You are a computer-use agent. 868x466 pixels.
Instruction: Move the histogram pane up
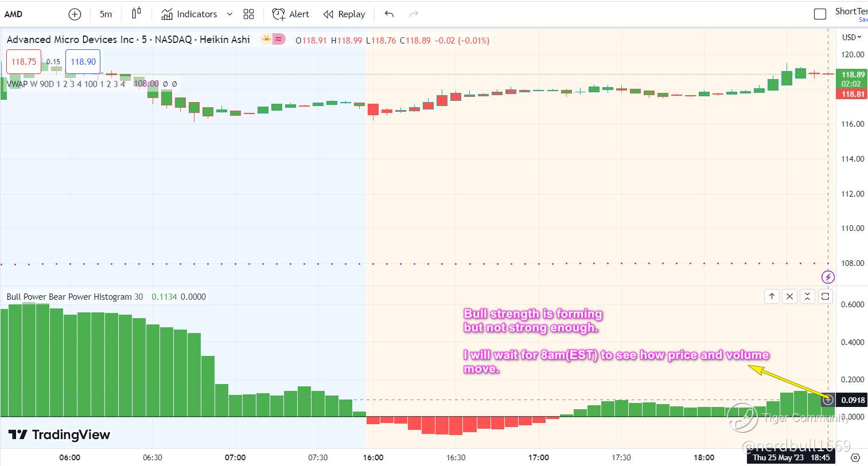click(772, 296)
